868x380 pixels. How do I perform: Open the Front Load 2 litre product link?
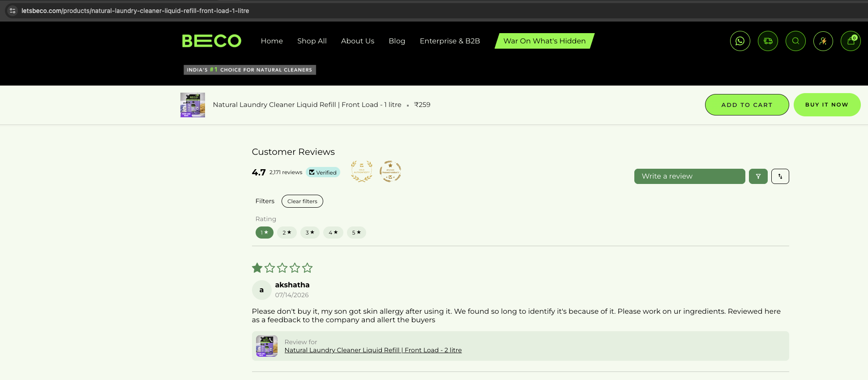point(373,350)
